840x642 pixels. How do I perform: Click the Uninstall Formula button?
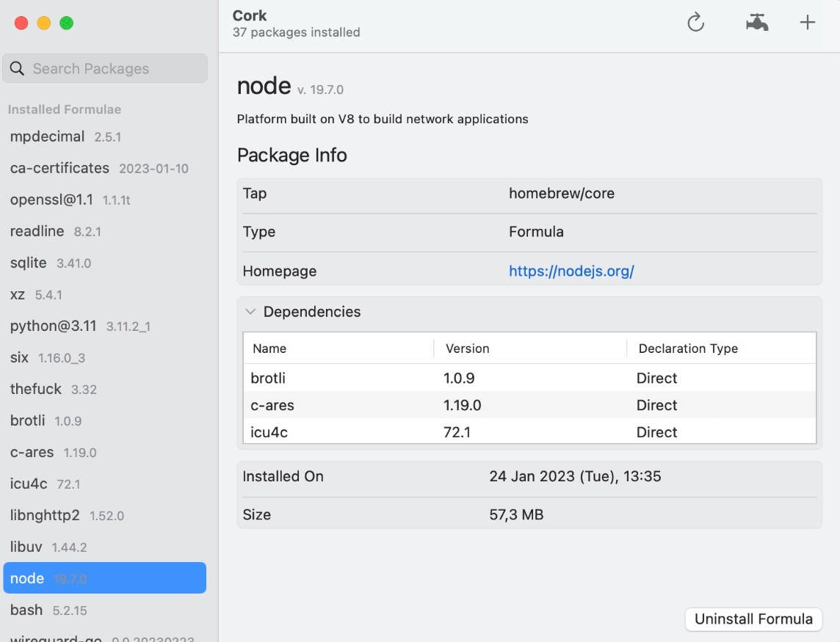(x=753, y=619)
